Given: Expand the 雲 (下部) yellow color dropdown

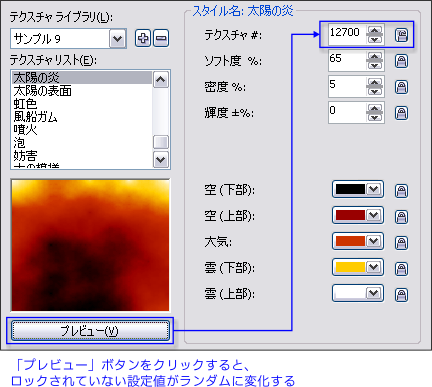Looking at the screenshot, I should pos(374,267).
